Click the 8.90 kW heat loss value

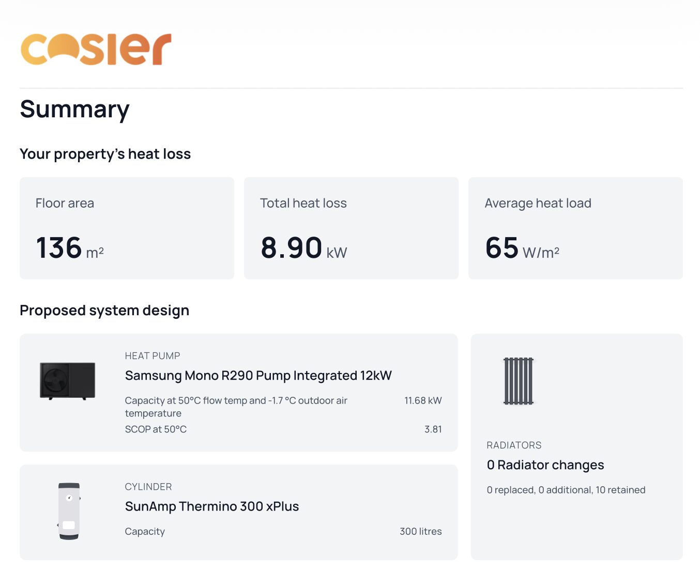point(303,248)
